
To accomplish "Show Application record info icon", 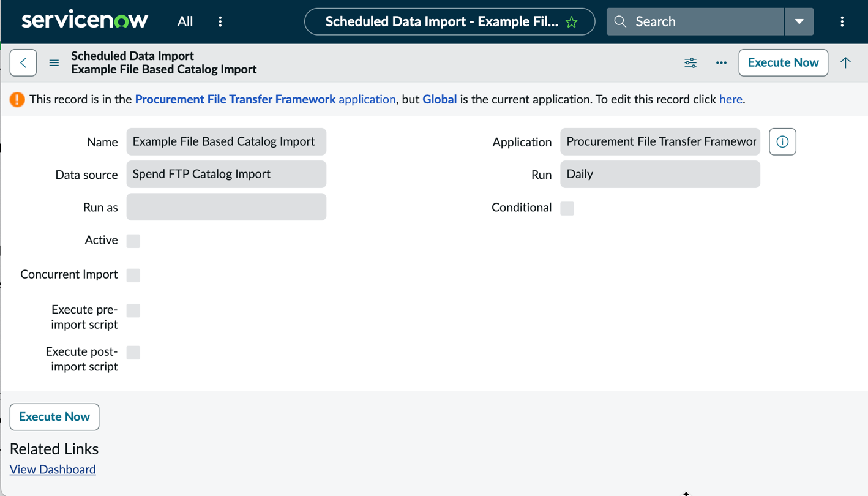I will click(x=782, y=141).
